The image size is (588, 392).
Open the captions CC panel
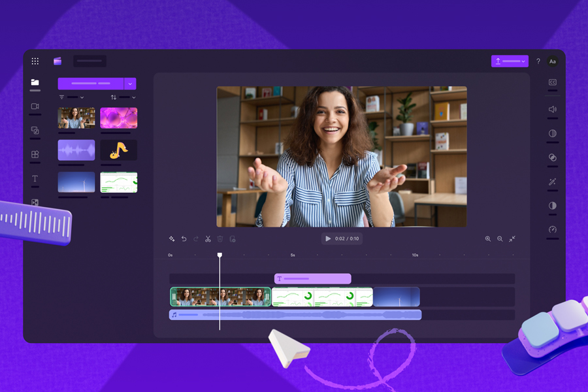point(552,82)
